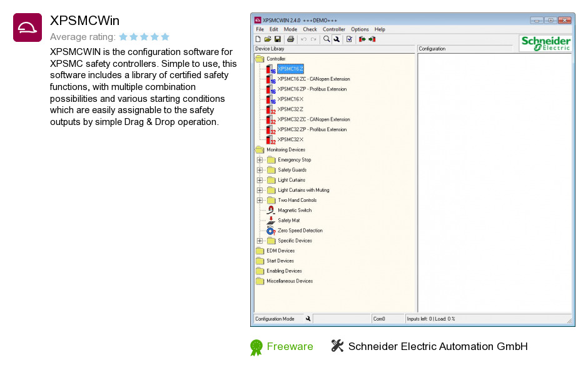Click the empty Configuration workspace pane
Screen dimensions: 588x375
click(x=494, y=183)
